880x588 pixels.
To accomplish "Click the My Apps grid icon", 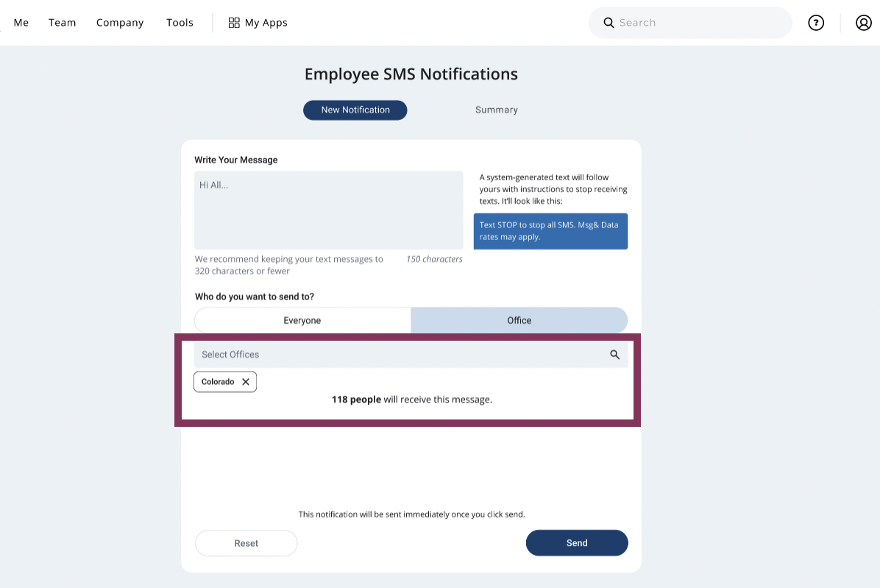I will coord(234,22).
